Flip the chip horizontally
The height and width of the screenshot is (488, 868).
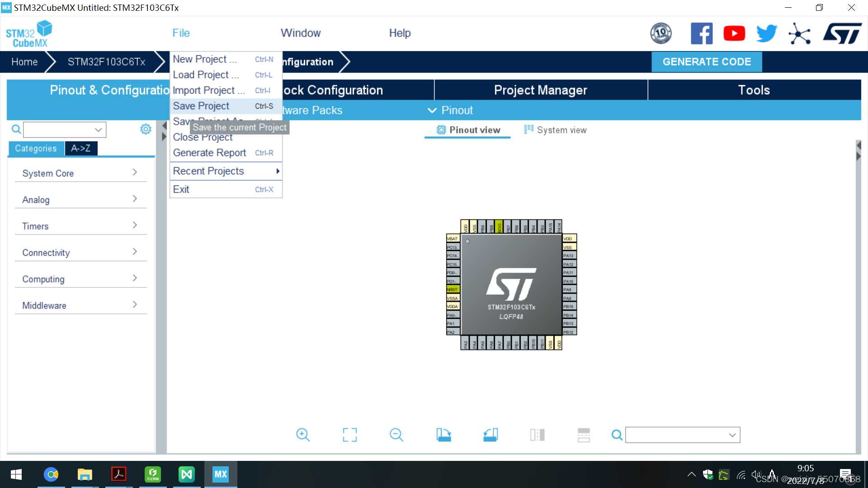538,435
